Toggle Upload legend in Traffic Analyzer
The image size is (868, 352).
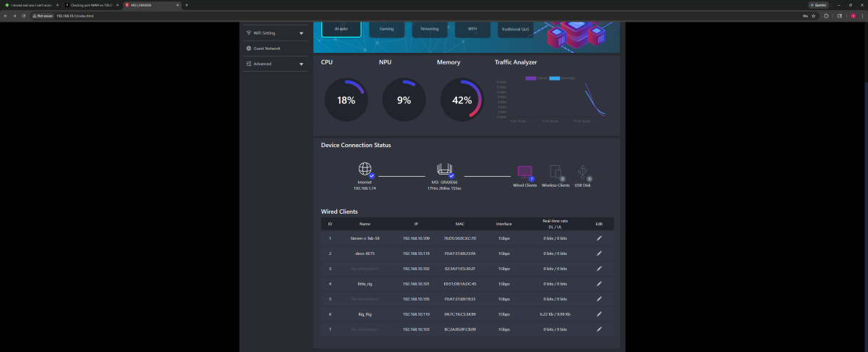click(537, 77)
